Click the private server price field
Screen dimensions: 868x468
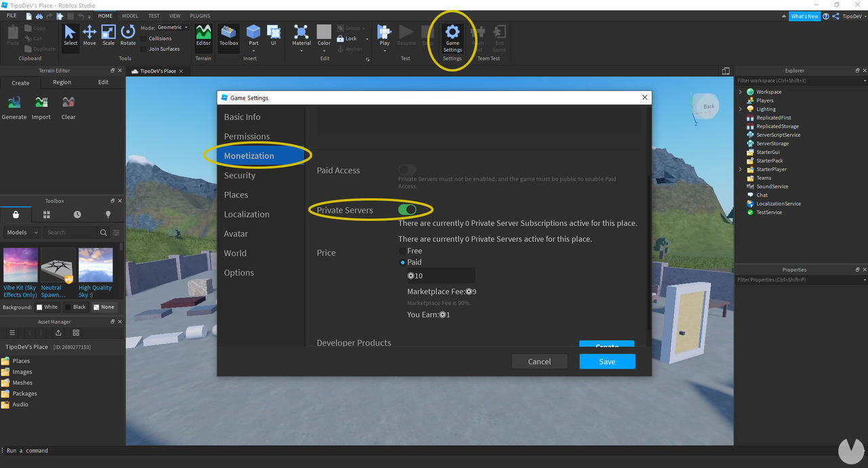(441, 275)
